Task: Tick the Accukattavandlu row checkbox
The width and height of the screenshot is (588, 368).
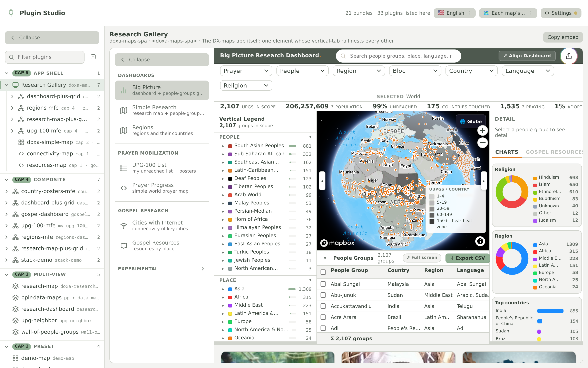Action: click(x=323, y=306)
